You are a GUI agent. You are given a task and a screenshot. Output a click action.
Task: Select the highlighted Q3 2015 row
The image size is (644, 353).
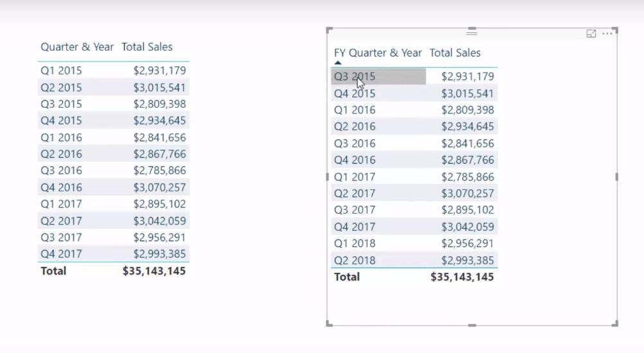[x=415, y=76]
